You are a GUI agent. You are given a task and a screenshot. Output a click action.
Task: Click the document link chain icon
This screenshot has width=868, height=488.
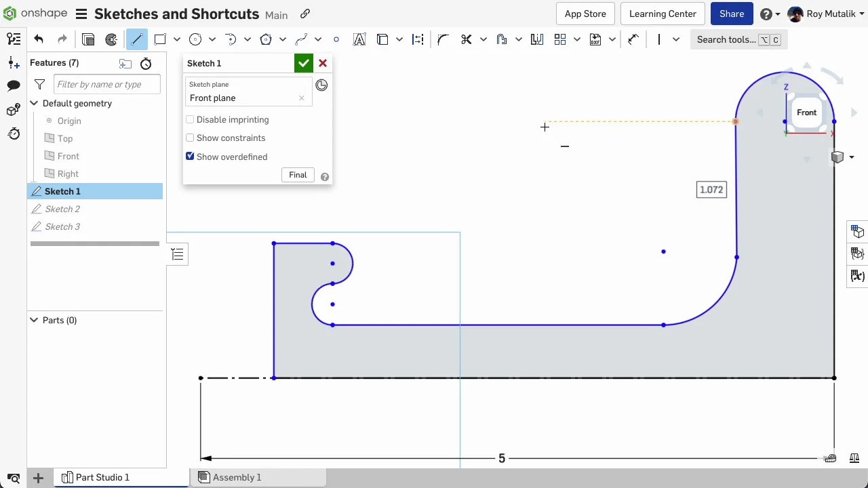(x=305, y=14)
